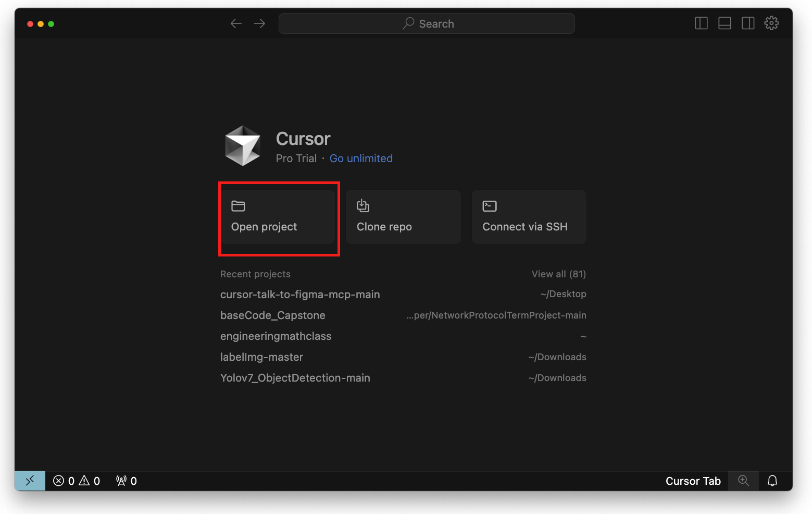This screenshot has height=514, width=812.
Task: Show errors and warnings count in status bar
Action: [x=77, y=481]
